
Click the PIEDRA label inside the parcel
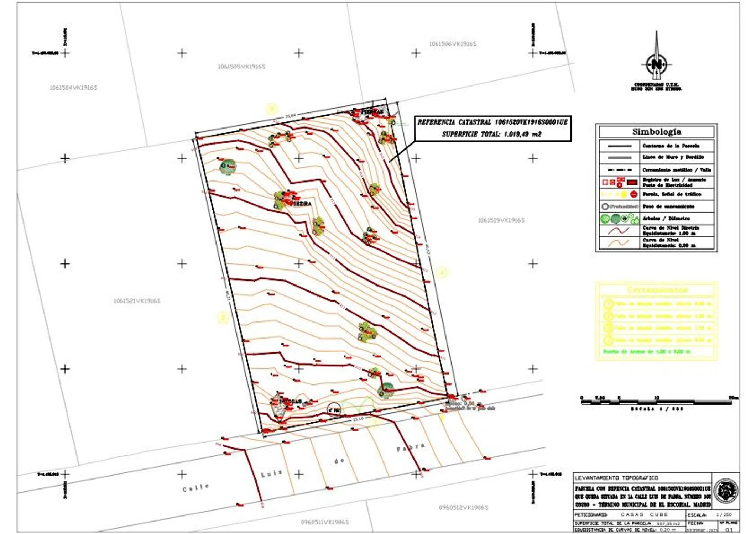[x=301, y=204]
